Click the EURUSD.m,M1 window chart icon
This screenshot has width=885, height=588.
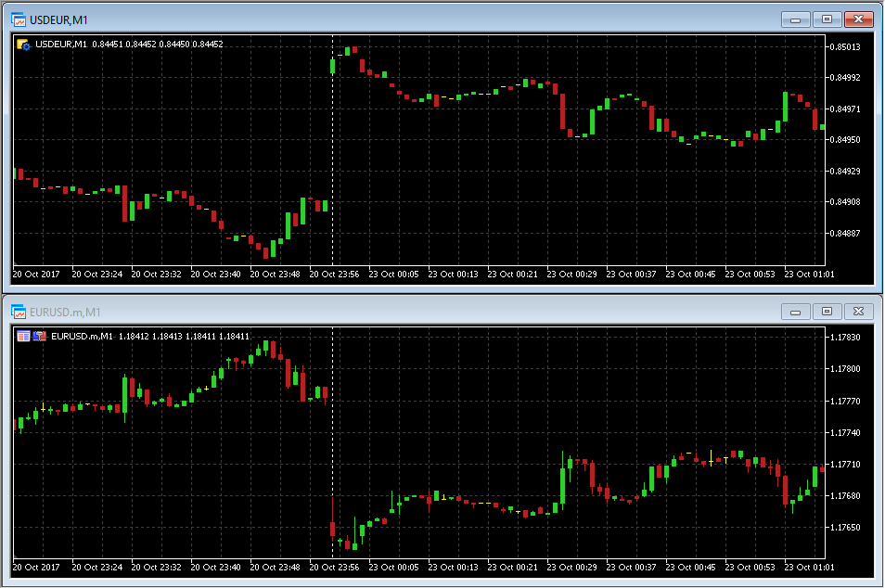(x=19, y=312)
